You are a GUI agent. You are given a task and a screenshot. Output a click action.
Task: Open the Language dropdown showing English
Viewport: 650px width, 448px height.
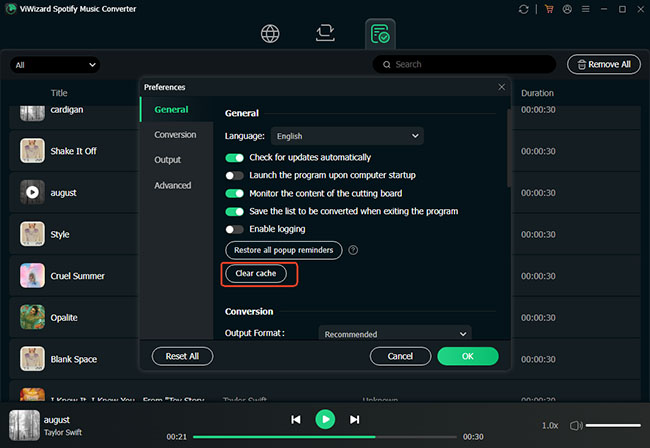tap(347, 136)
